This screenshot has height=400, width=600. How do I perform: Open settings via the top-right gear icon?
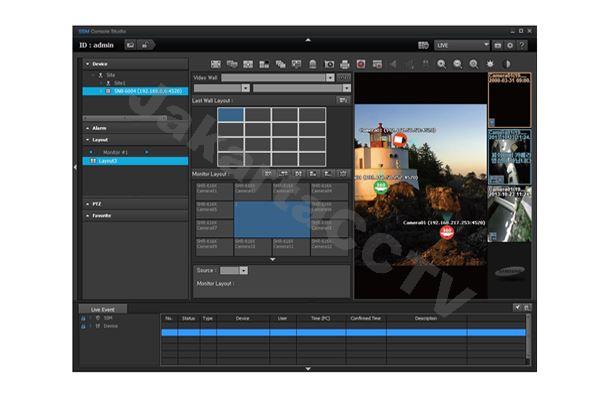[511, 45]
